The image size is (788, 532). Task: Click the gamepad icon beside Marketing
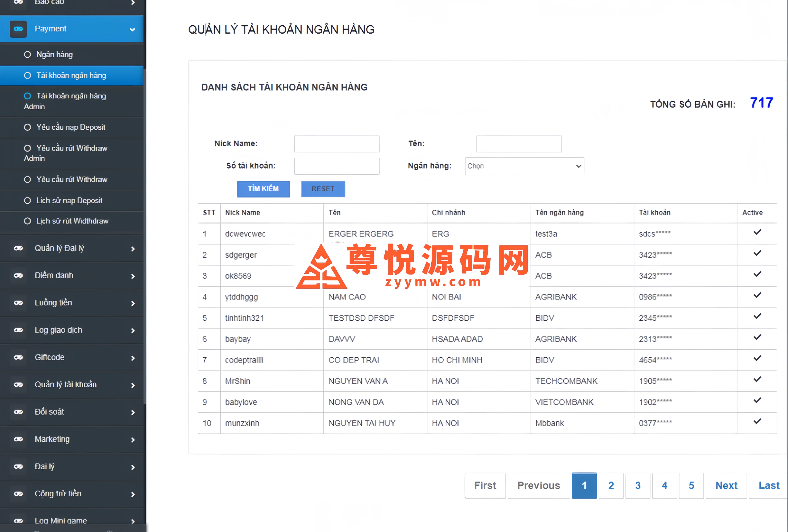[x=18, y=439]
